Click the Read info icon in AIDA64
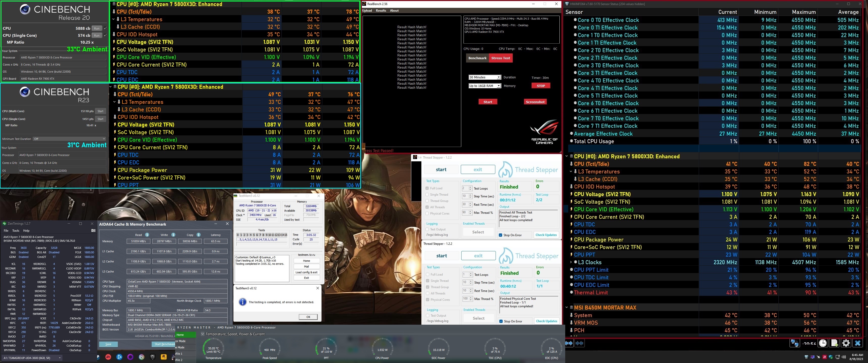 (x=147, y=235)
